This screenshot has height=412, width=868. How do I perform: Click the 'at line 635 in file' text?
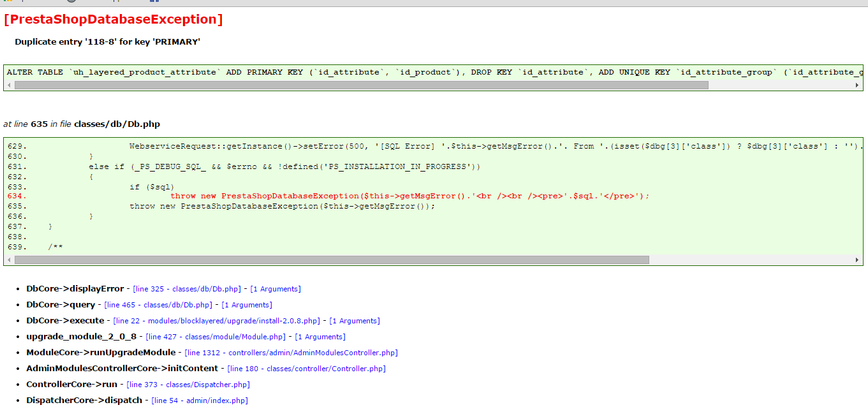(82, 124)
